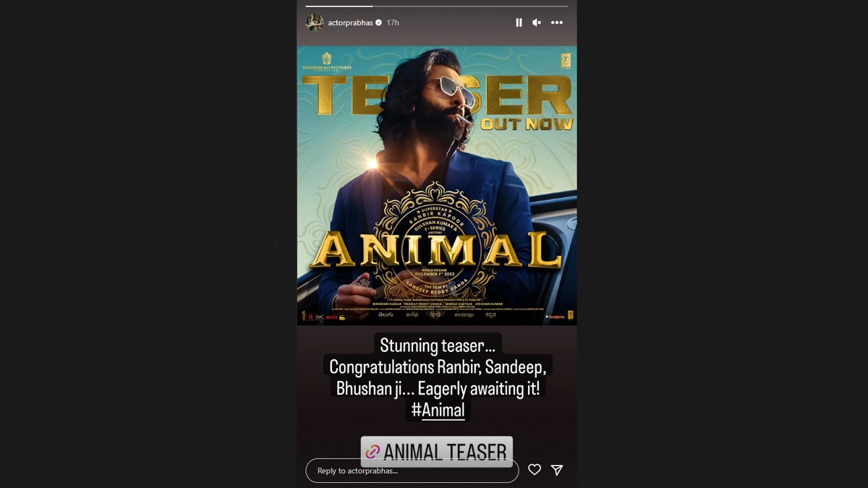This screenshot has height=488, width=868.
Task: Open the three-dot more options menu
Action: pyautogui.click(x=557, y=22)
